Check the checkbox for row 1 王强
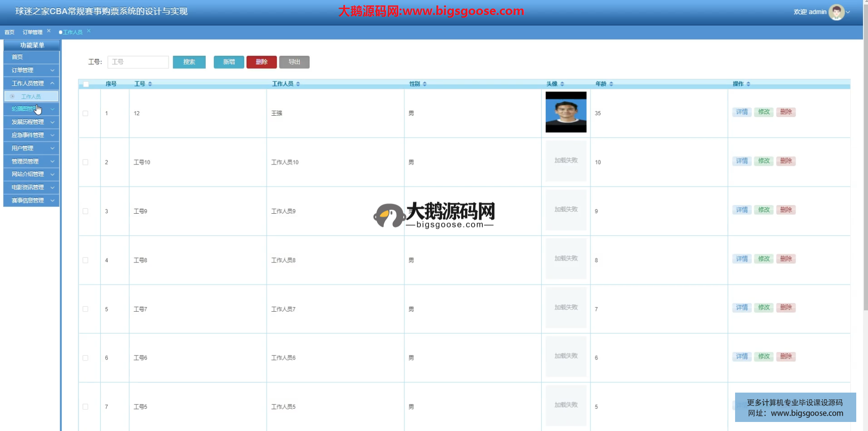This screenshot has height=431, width=868. coord(85,113)
